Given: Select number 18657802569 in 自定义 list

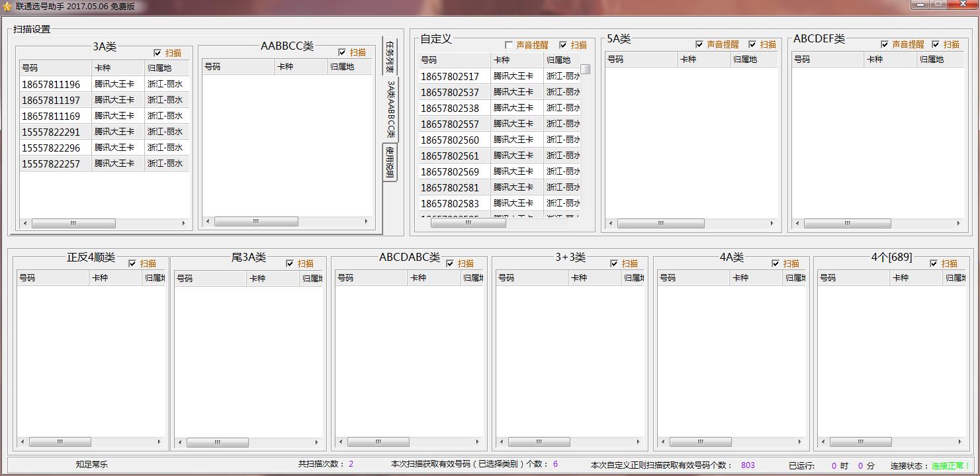Looking at the screenshot, I should tap(450, 171).
